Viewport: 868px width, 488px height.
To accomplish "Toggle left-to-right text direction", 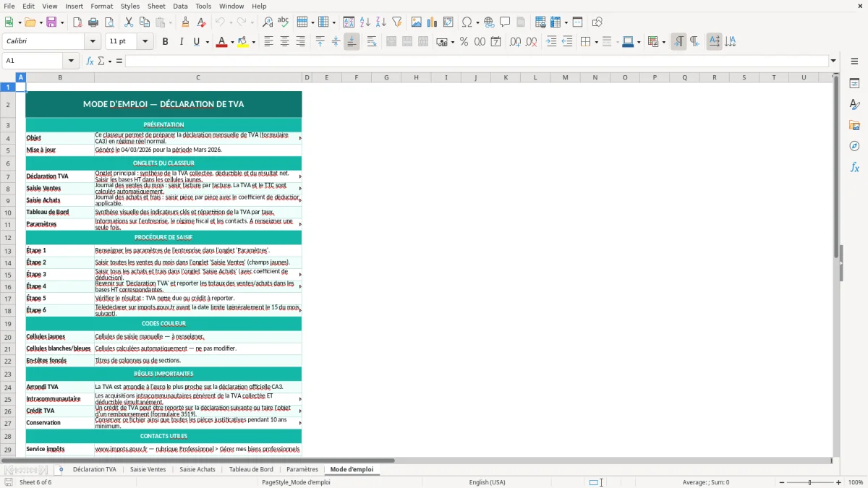I will (678, 42).
